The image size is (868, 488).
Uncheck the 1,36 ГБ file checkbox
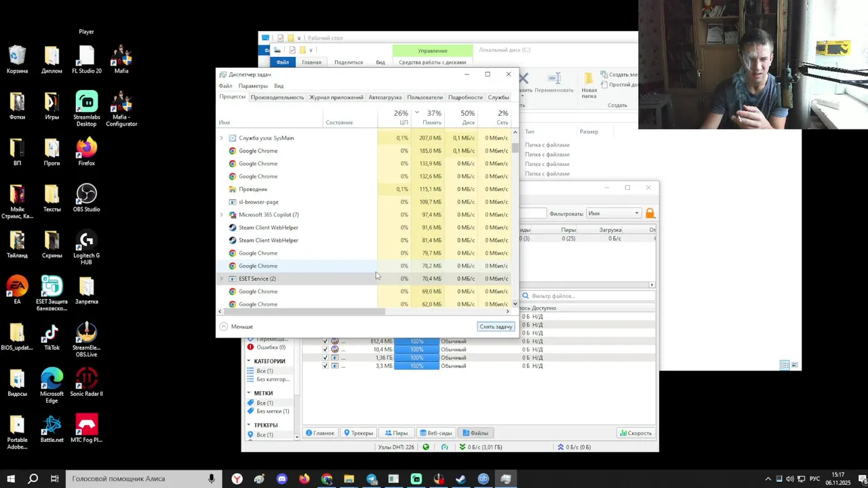[325, 357]
